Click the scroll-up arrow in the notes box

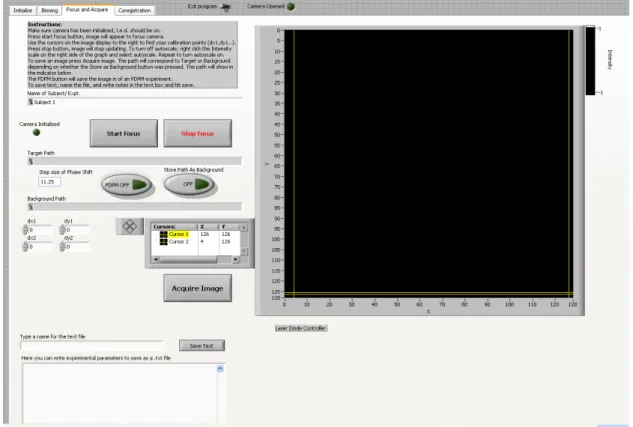220,368
